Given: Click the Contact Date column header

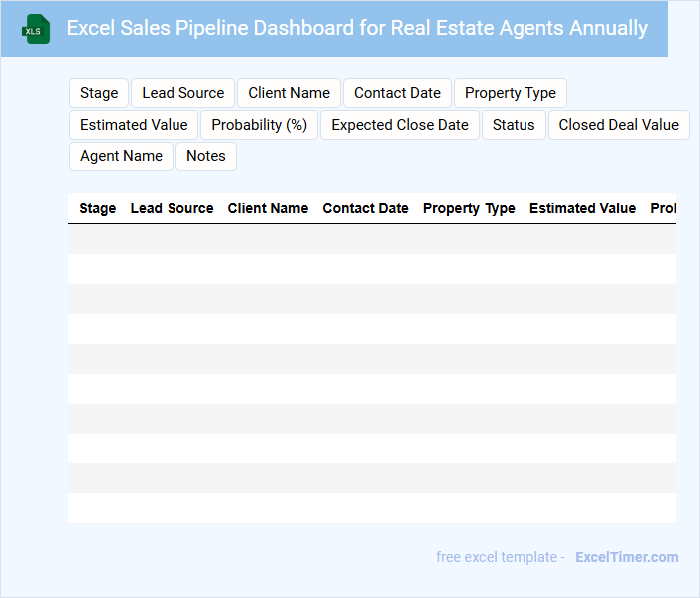Looking at the screenshot, I should (365, 208).
